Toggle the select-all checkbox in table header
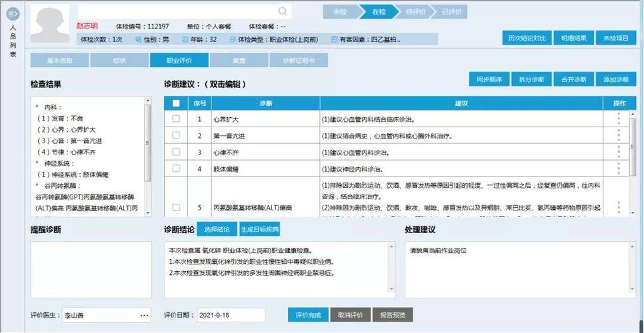 tap(176, 103)
